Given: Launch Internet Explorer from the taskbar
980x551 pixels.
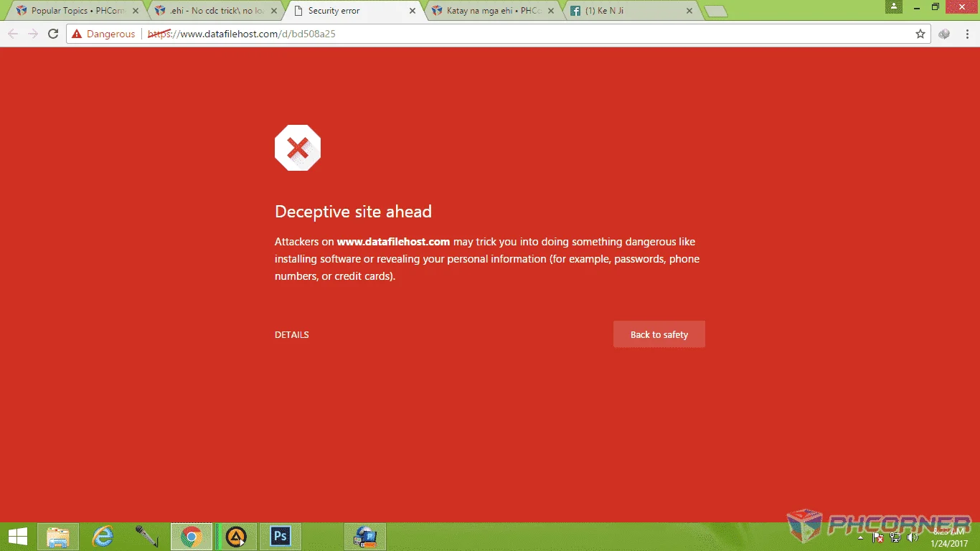Looking at the screenshot, I should (x=103, y=537).
